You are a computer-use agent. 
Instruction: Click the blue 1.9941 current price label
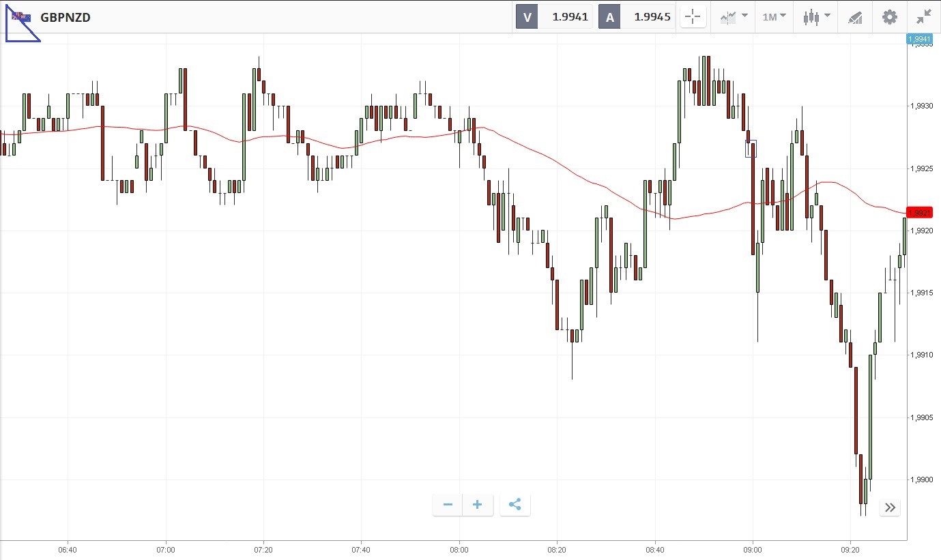[919, 40]
